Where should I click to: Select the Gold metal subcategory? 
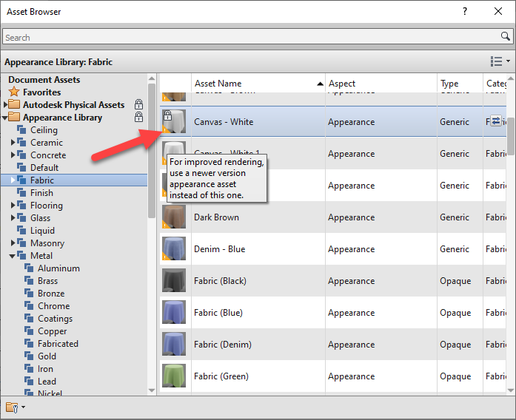[47, 356]
